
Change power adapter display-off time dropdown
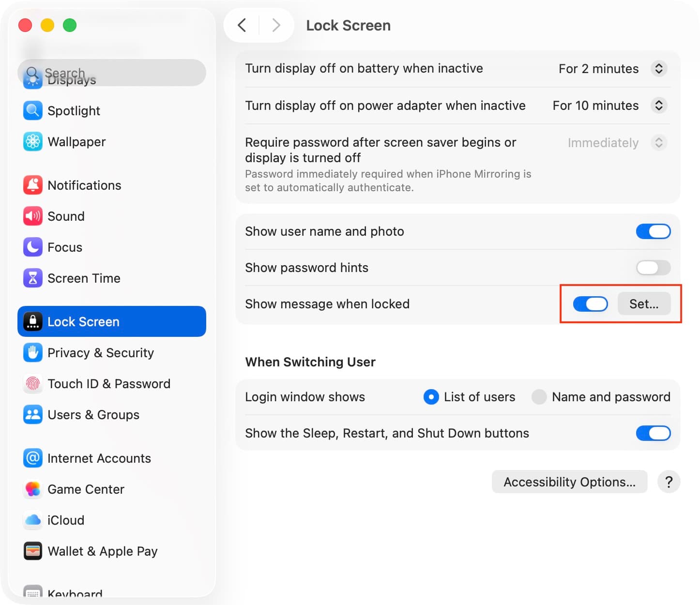[658, 106]
